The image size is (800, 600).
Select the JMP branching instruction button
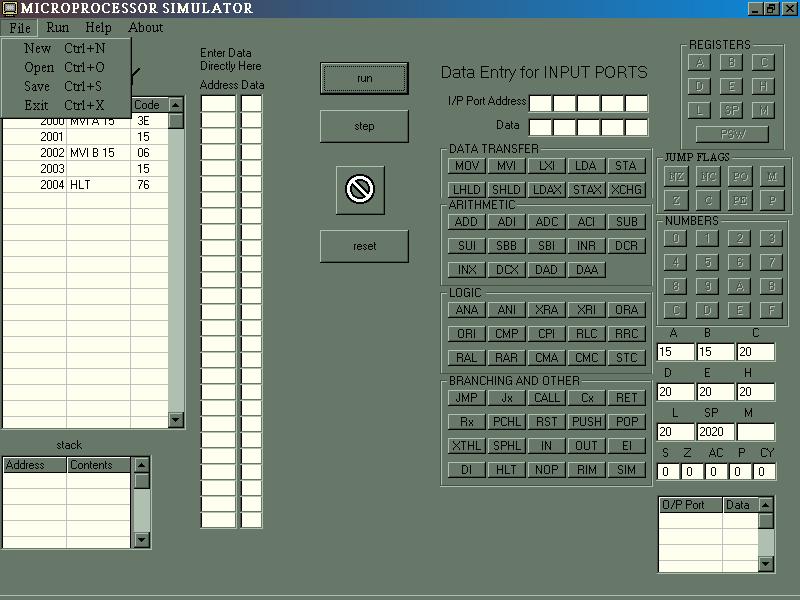(466, 398)
